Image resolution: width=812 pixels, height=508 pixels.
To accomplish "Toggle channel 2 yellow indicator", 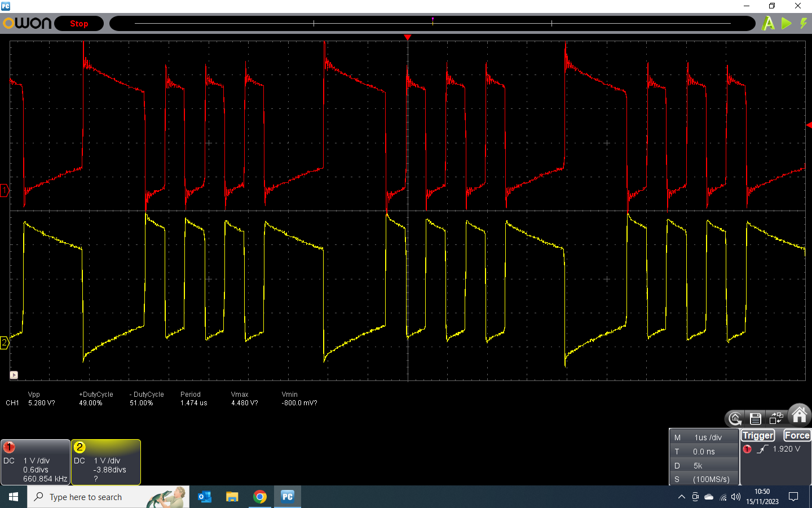I will click(80, 448).
